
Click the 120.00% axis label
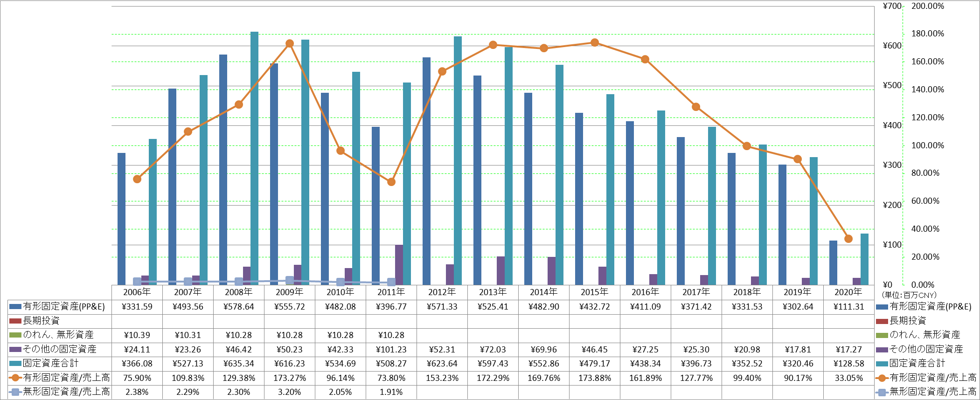click(928, 117)
